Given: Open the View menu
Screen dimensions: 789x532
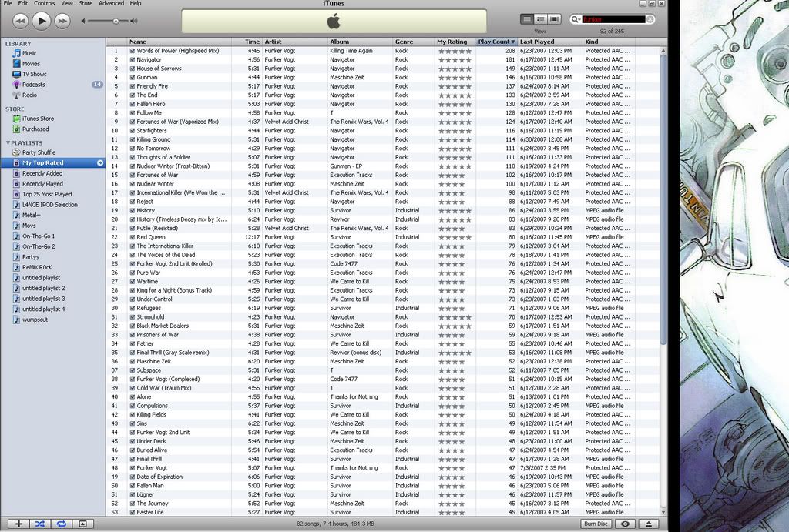Looking at the screenshot, I should [67, 3].
